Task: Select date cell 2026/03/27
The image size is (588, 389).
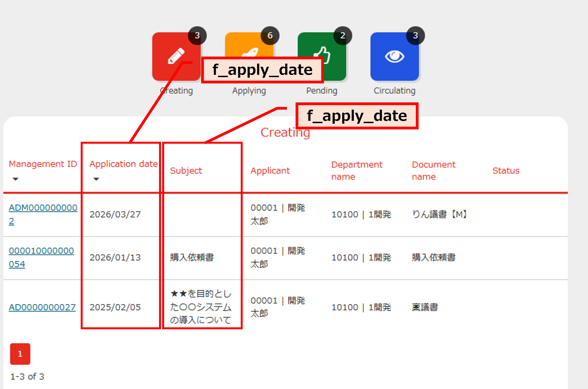Action: 115,214
